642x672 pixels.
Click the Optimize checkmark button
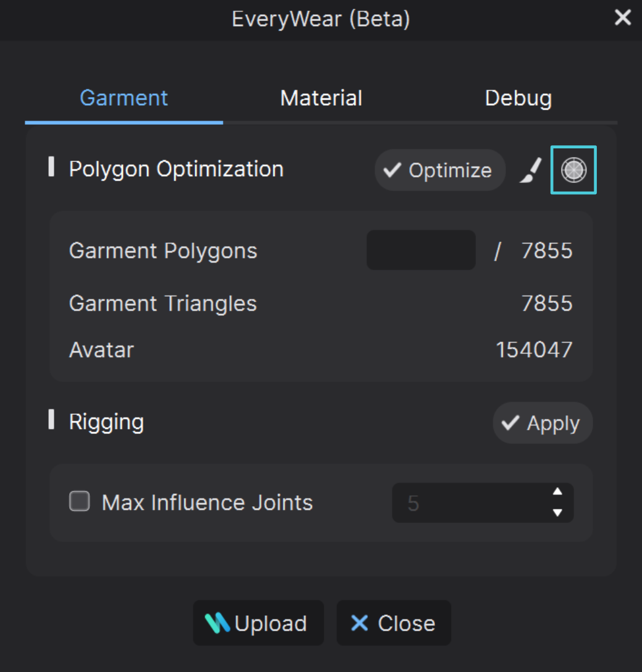tap(440, 170)
